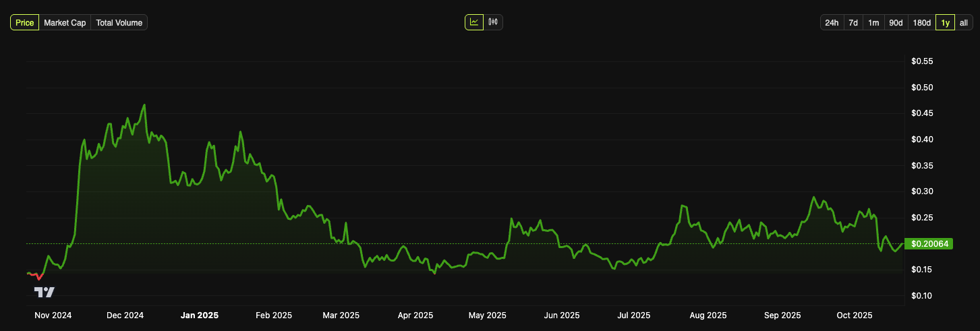The height and width of the screenshot is (331, 980).
Task: Choose the 7d time range
Action: 853,23
